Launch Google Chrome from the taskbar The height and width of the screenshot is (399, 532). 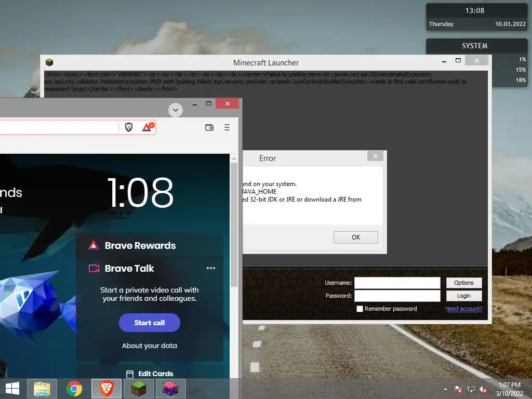pos(74,389)
